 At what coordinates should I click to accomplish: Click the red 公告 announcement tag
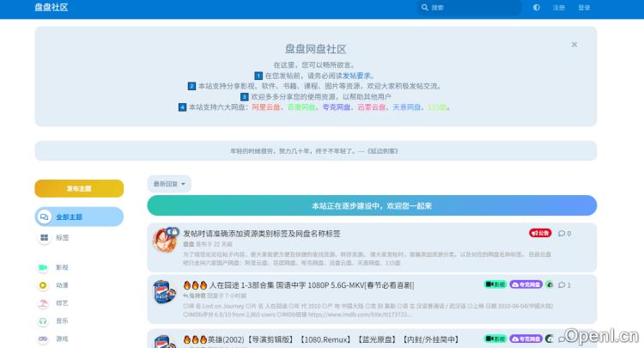tap(540, 233)
